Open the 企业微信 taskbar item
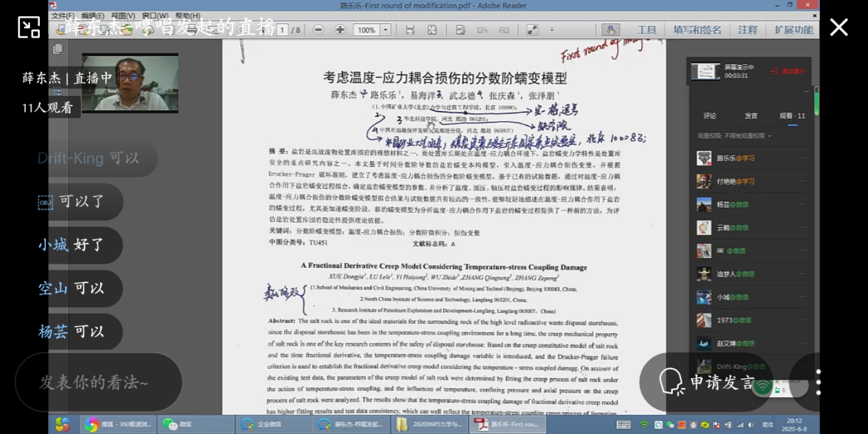The height and width of the screenshot is (434, 868). pyautogui.click(x=273, y=424)
